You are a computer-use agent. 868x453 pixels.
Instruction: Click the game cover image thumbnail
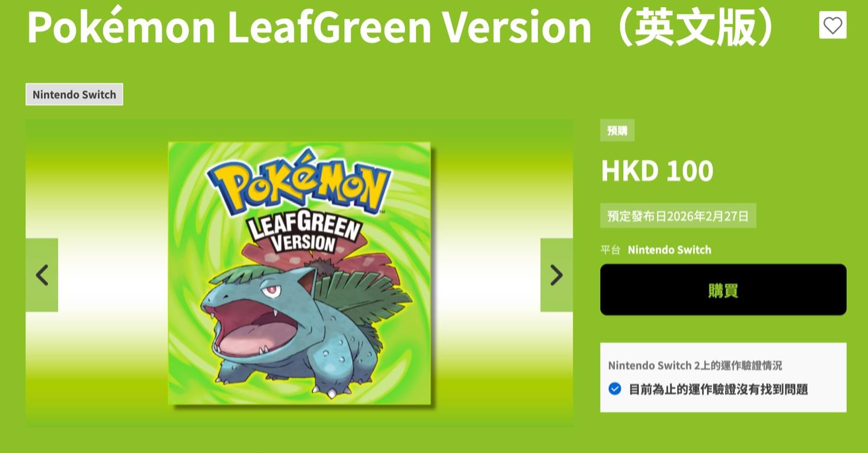pos(300,273)
